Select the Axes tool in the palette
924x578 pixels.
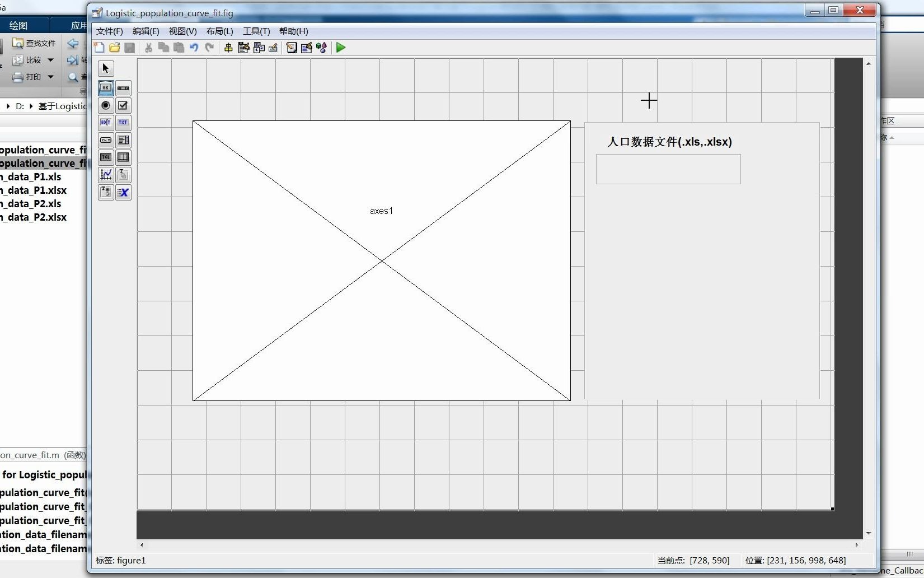point(105,175)
